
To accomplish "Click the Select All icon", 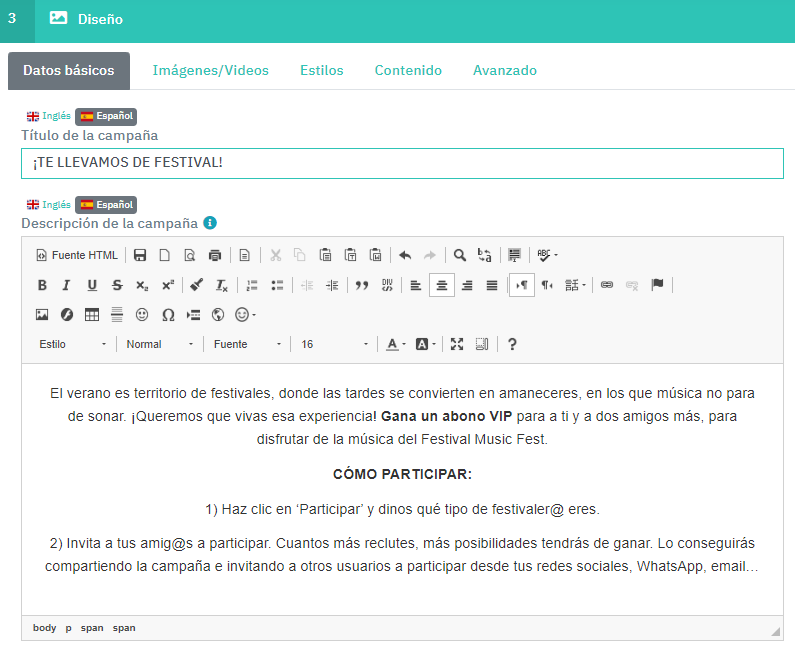I will [515, 255].
